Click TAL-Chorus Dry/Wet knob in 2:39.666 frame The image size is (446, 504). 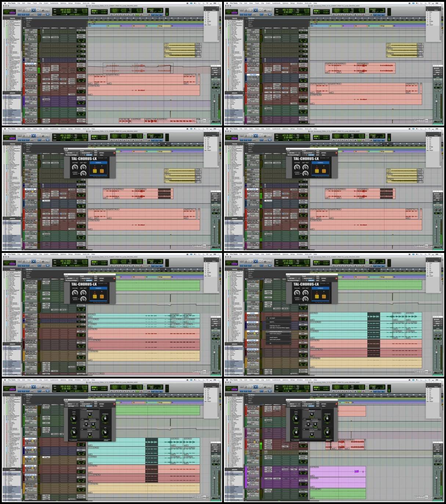[305, 167]
